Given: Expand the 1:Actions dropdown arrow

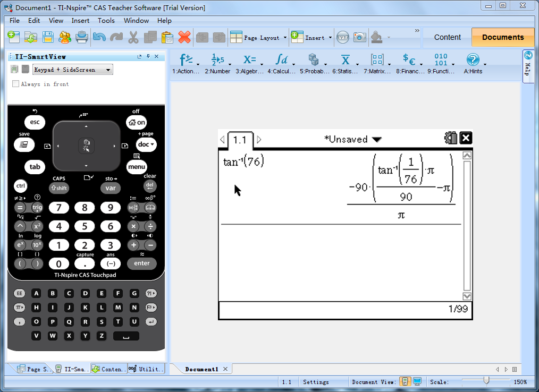Looking at the screenshot, I should pos(198,64).
